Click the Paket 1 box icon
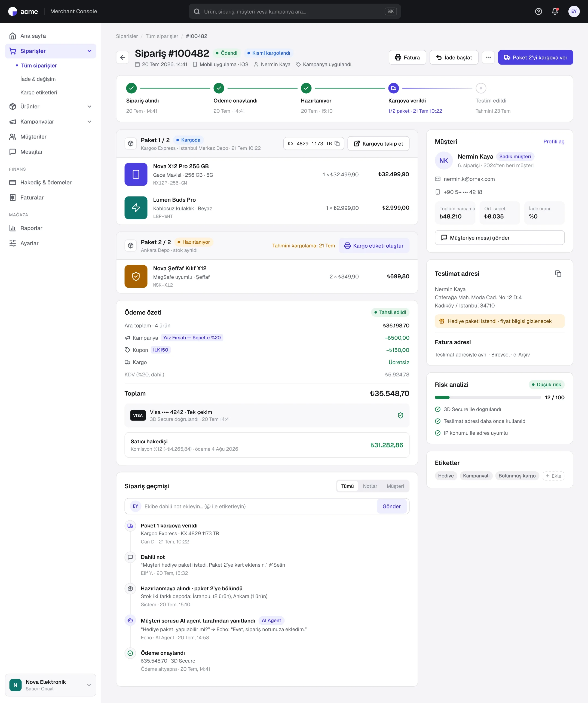This screenshot has width=588, height=703. point(131,144)
